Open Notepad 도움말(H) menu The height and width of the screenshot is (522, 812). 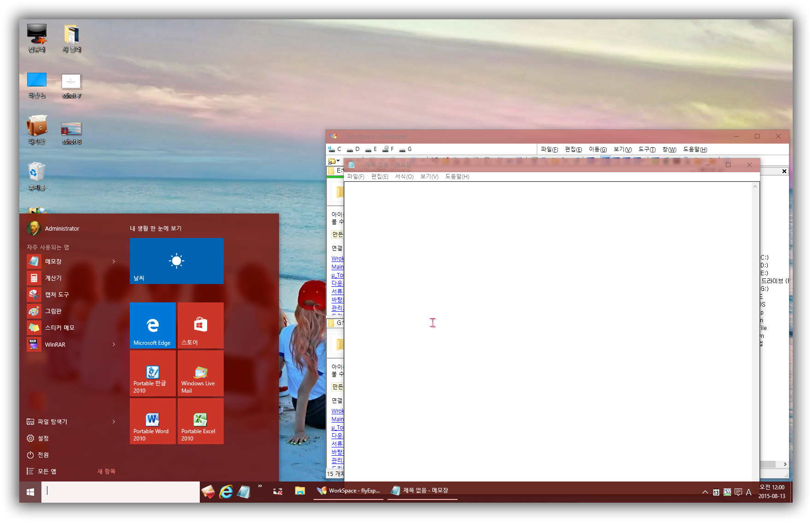tap(457, 177)
